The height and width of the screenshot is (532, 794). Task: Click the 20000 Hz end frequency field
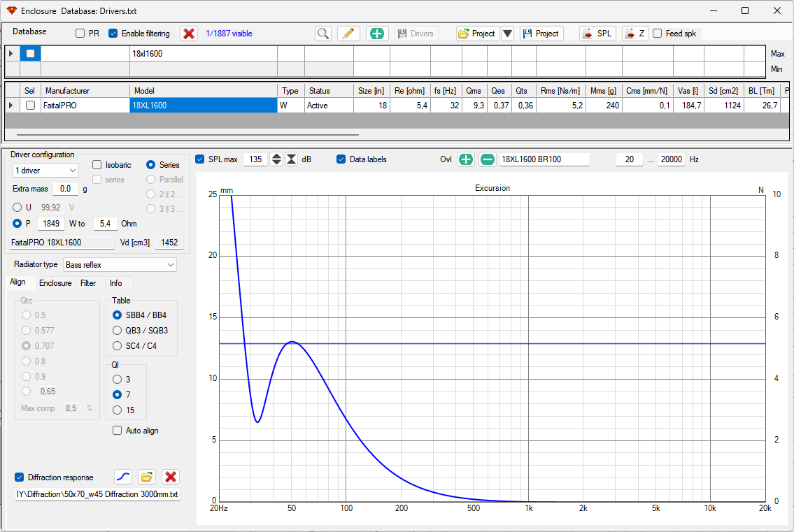pos(672,159)
